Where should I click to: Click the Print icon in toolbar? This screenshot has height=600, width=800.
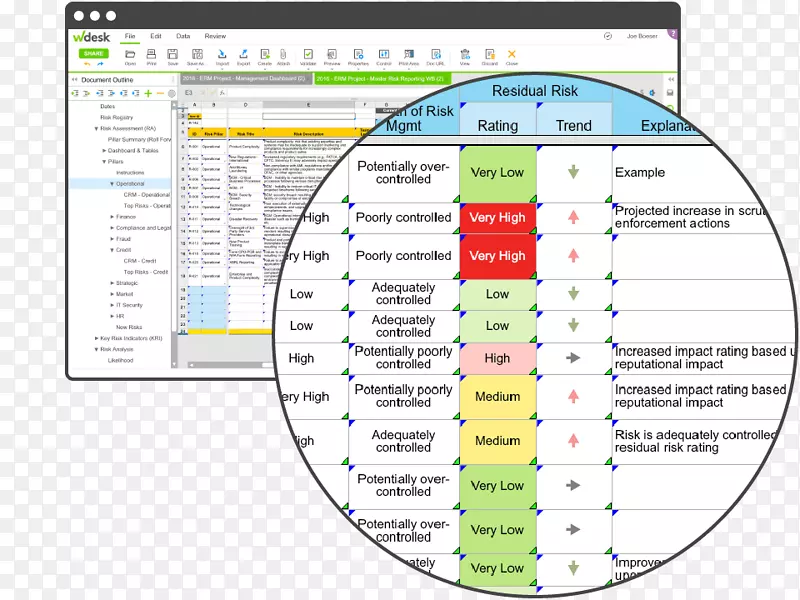tap(152, 54)
